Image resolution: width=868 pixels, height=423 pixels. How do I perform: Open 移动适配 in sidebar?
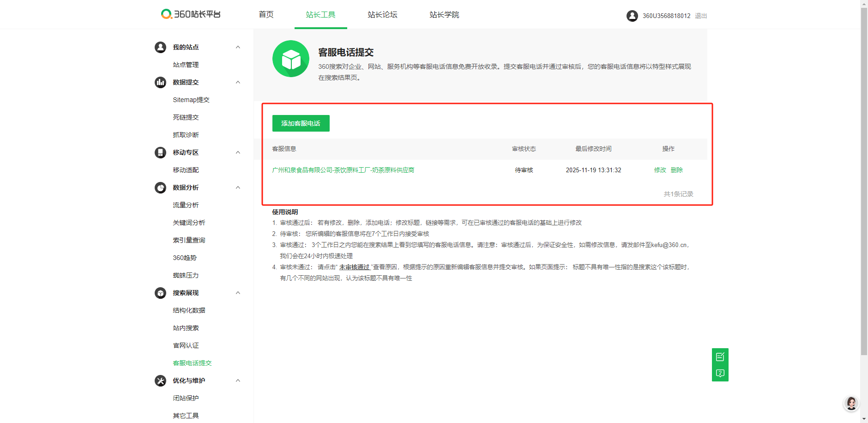point(186,170)
